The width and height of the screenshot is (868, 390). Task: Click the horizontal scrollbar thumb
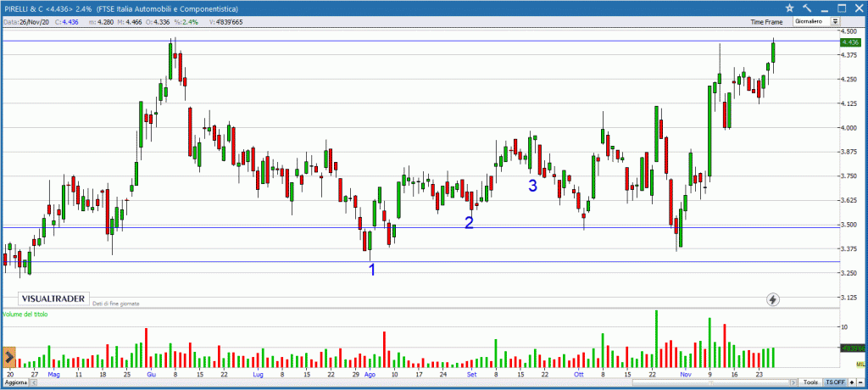pyautogui.click(x=711, y=382)
